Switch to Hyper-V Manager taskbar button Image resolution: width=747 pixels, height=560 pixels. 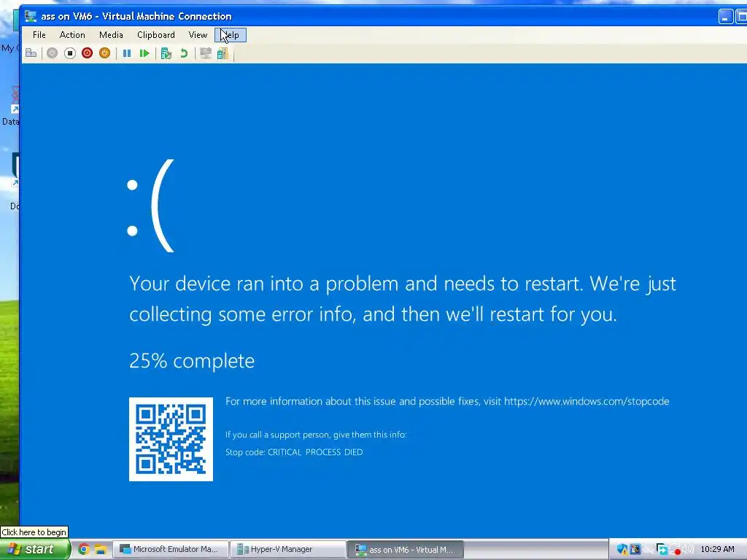287,549
